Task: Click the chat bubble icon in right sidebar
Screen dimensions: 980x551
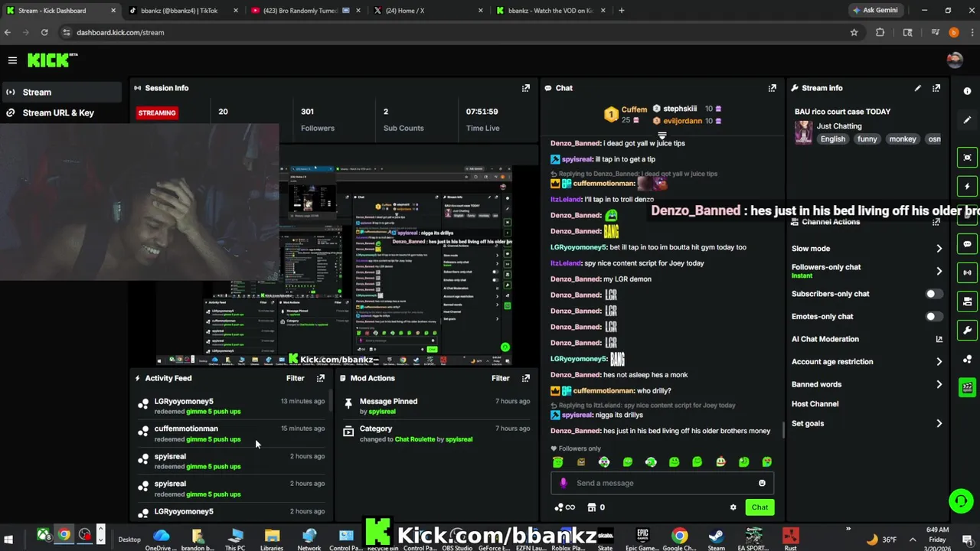Action: click(x=968, y=244)
